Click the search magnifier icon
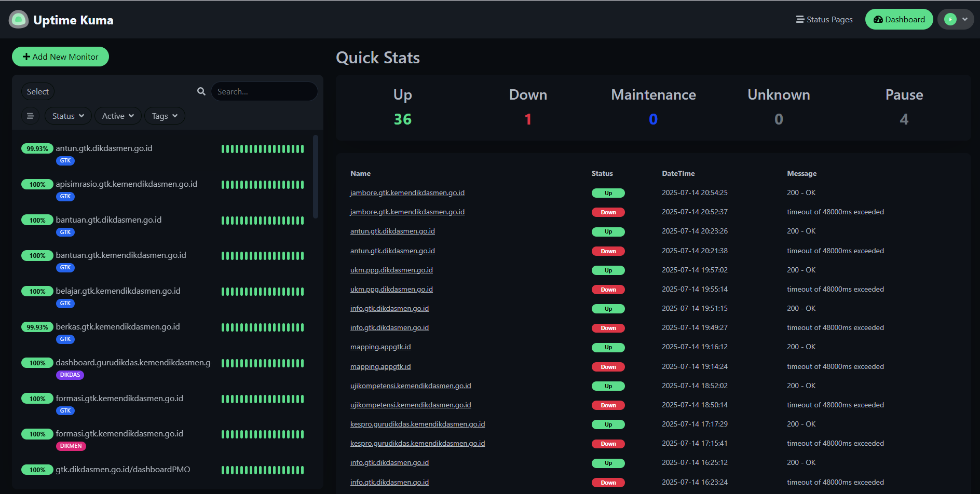 point(201,91)
